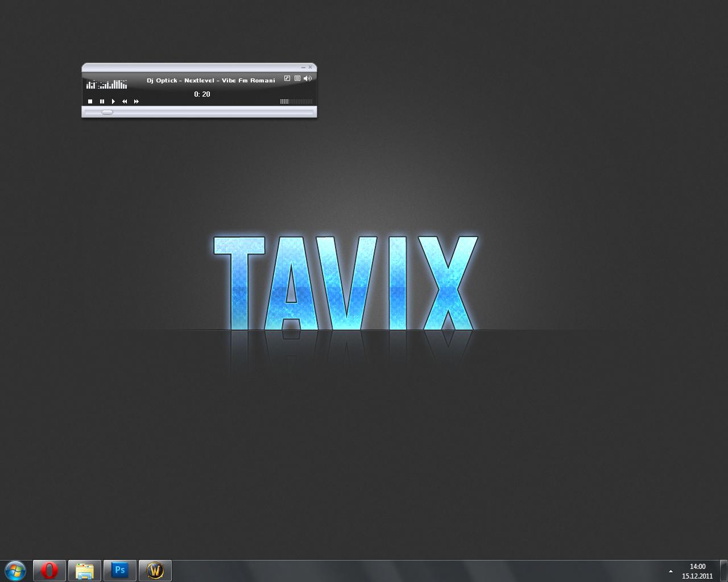
Task: Launch Opera browser from the taskbar
Action: (x=49, y=570)
